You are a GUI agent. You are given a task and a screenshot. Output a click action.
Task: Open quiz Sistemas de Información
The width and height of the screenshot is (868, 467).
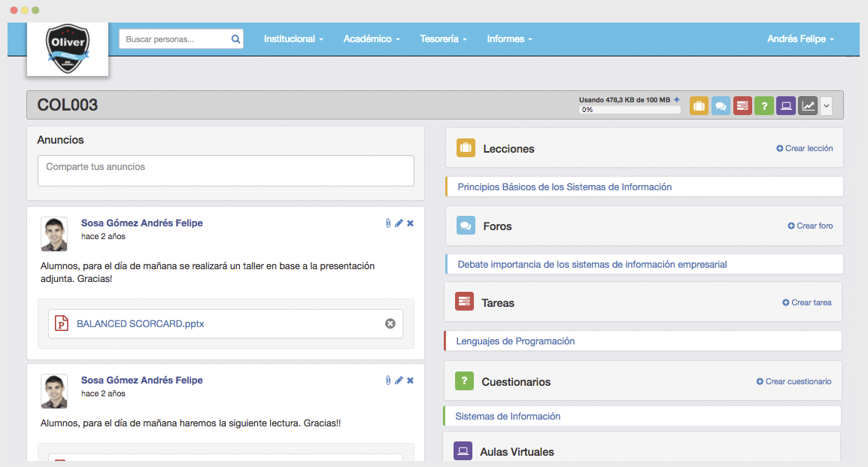(508, 416)
